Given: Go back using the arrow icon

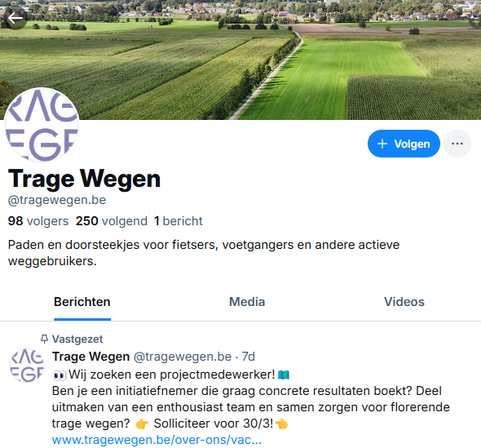Looking at the screenshot, I should [15, 18].
